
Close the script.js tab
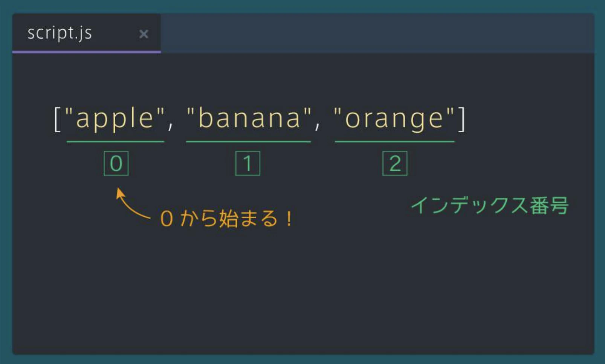coord(144,34)
